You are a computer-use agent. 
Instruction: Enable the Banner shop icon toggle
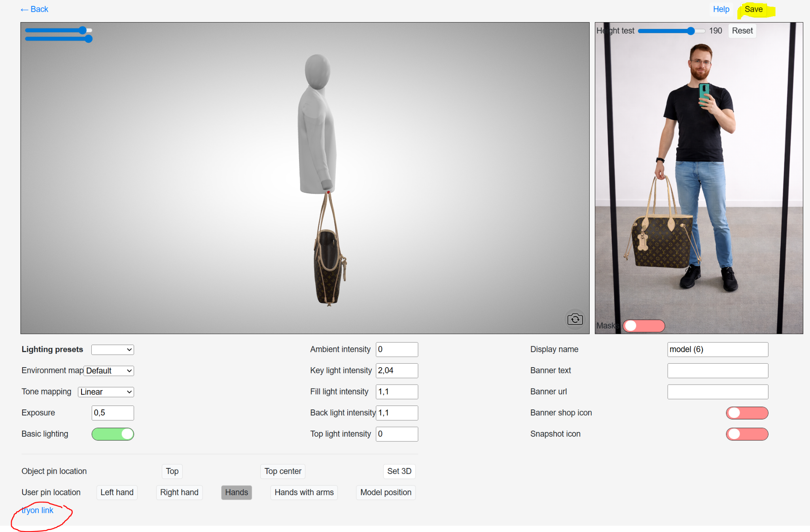747,413
